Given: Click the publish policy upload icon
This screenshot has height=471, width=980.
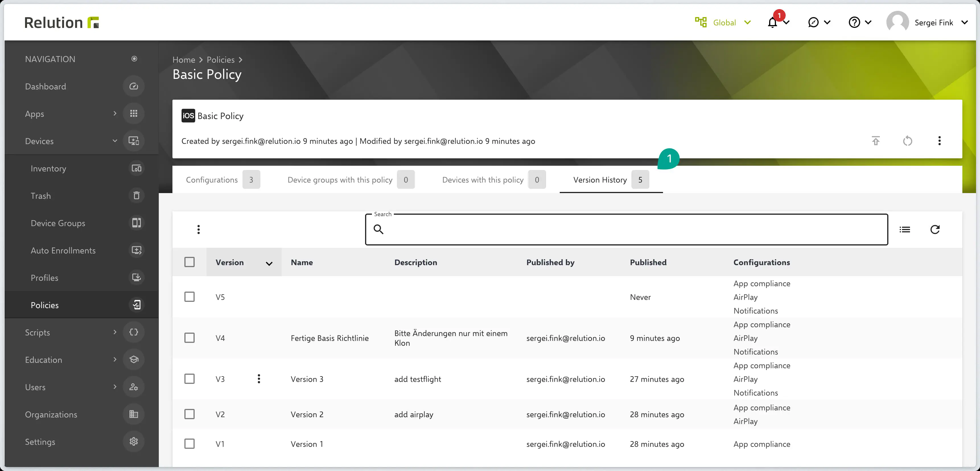Looking at the screenshot, I should pyautogui.click(x=875, y=141).
